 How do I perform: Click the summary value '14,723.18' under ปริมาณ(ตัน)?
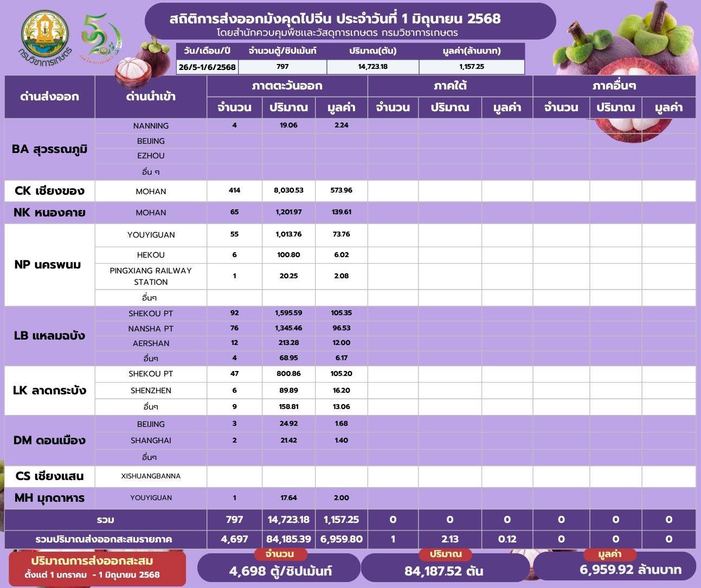point(372,67)
